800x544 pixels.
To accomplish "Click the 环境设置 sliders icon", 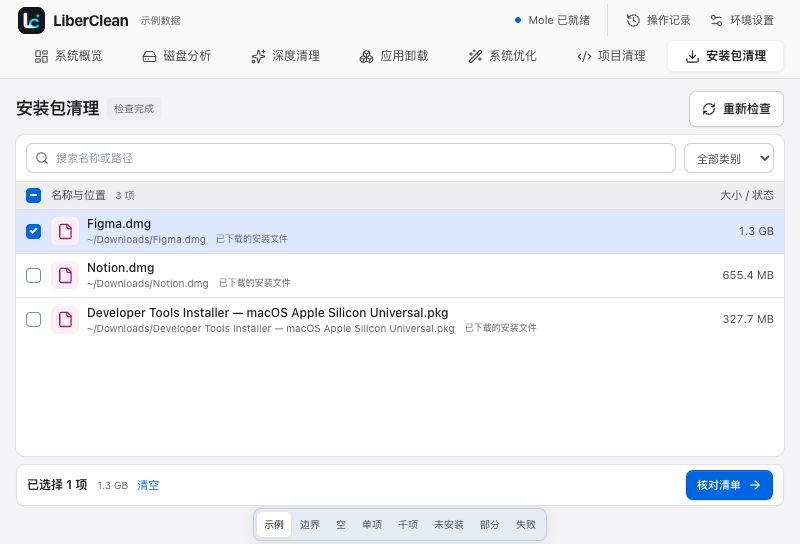I will click(x=716, y=20).
